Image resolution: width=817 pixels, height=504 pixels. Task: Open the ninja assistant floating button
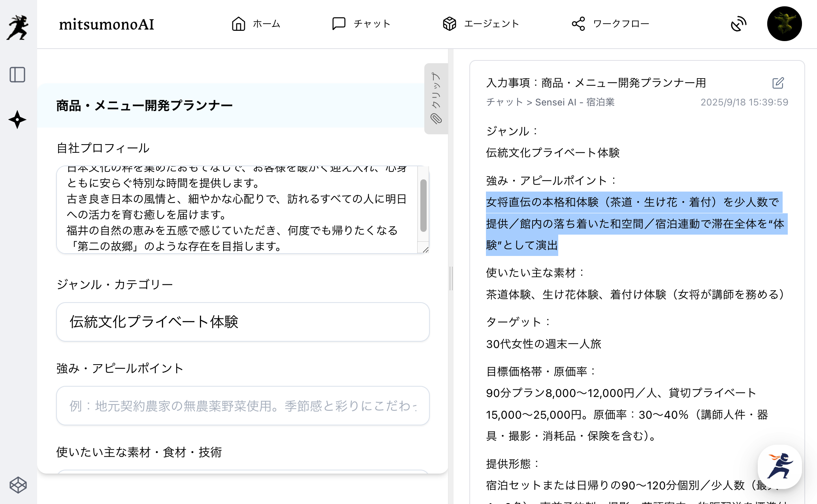pos(779,467)
